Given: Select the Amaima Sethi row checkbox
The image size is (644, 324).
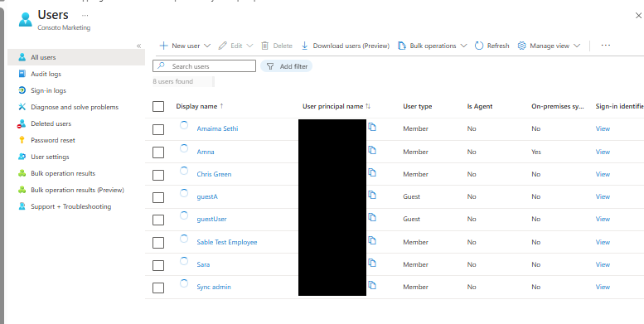Looking at the screenshot, I should coord(158,130).
